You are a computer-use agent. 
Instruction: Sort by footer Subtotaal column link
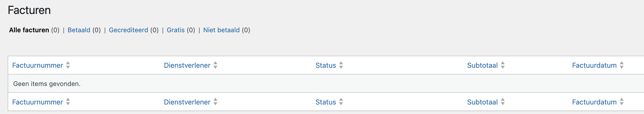(x=482, y=102)
